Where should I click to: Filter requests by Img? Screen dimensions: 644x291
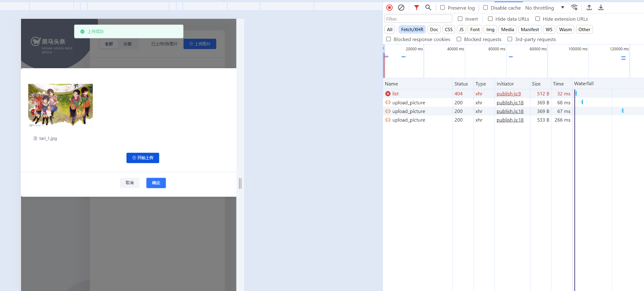pyautogui.click(x=490, y=30)
